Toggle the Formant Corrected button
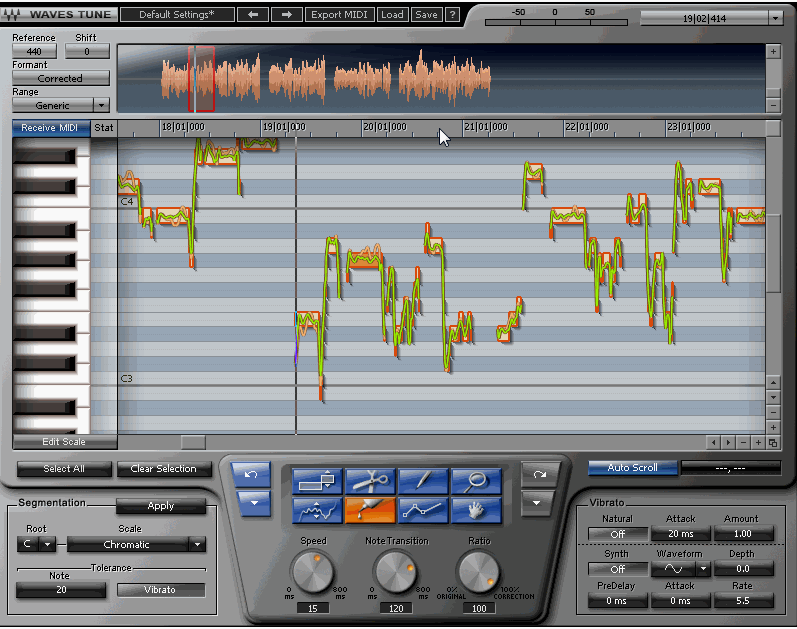 click(60, 78)
